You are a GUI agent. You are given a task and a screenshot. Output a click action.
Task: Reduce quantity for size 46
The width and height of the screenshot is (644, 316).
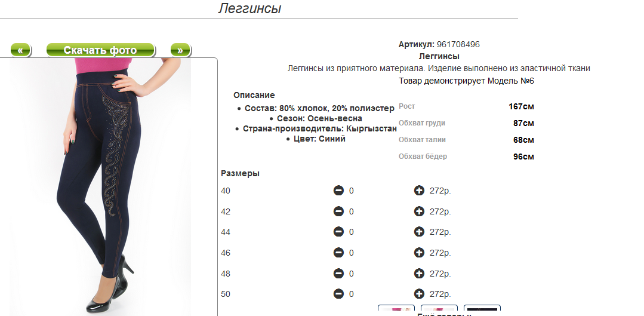[x=338, y=253]
